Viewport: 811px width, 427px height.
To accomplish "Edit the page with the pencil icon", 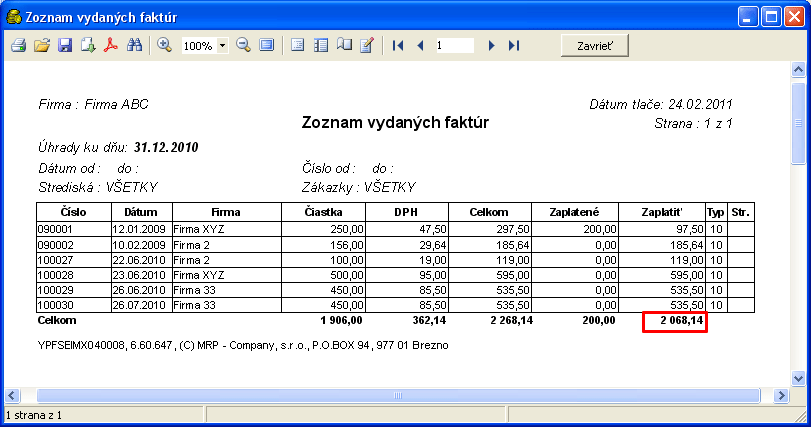I will coord(367,45).
